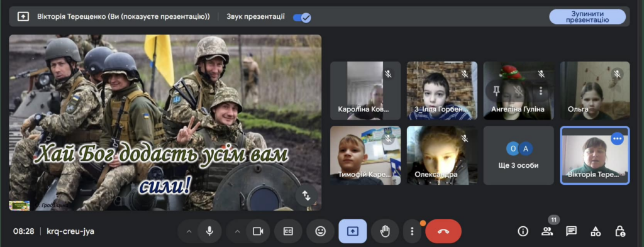Open more options on Ангеліна Гуліна tile
Screen dimensions: 644x247
click(x=541, y=91)
